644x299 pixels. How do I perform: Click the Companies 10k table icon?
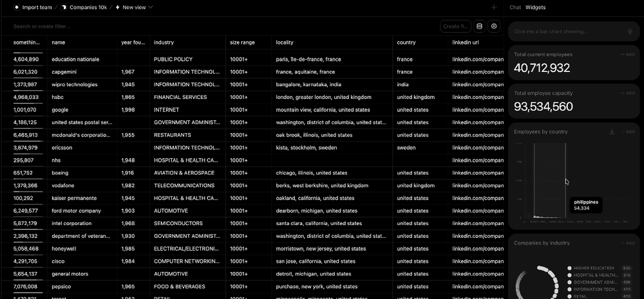coord(64,7)
